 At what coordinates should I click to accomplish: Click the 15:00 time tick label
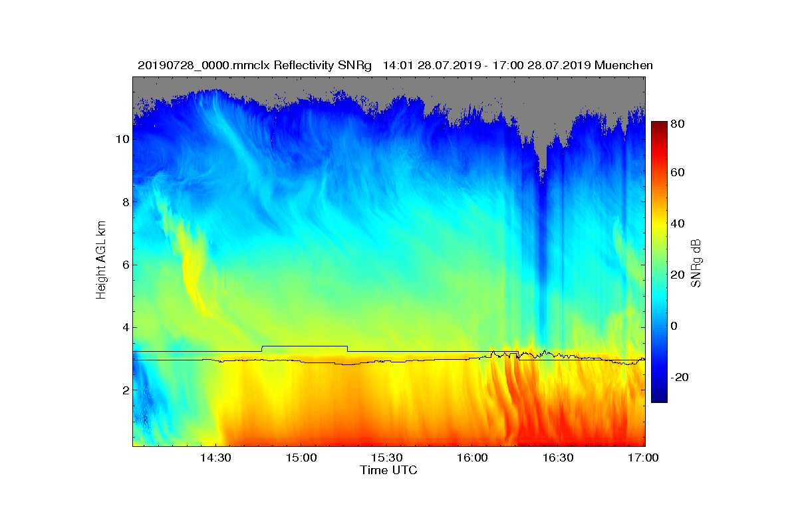point(300,458)
